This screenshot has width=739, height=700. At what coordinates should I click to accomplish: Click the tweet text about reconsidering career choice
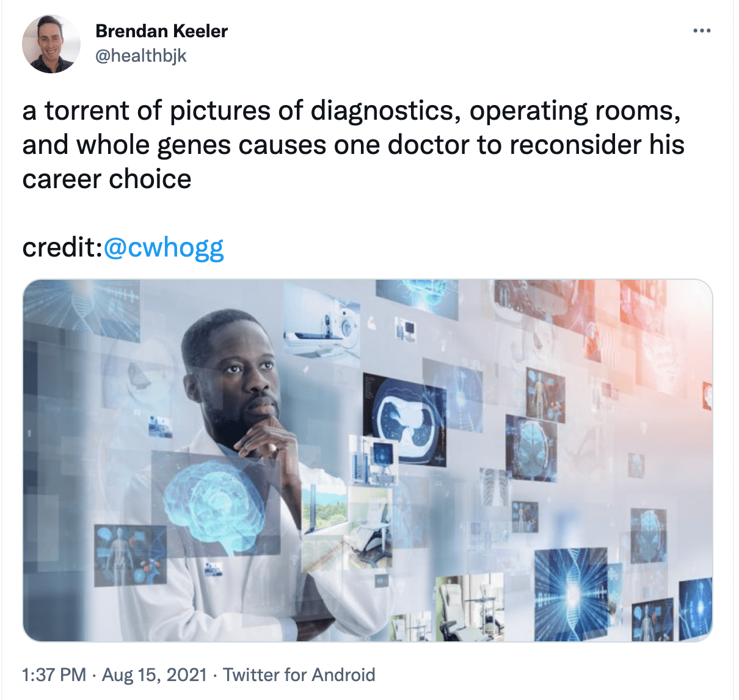[x=353, y=145]
